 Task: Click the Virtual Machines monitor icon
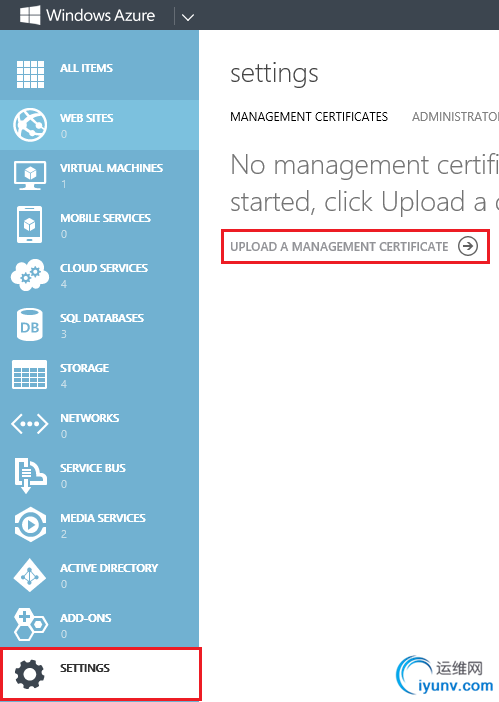[30, 175]
